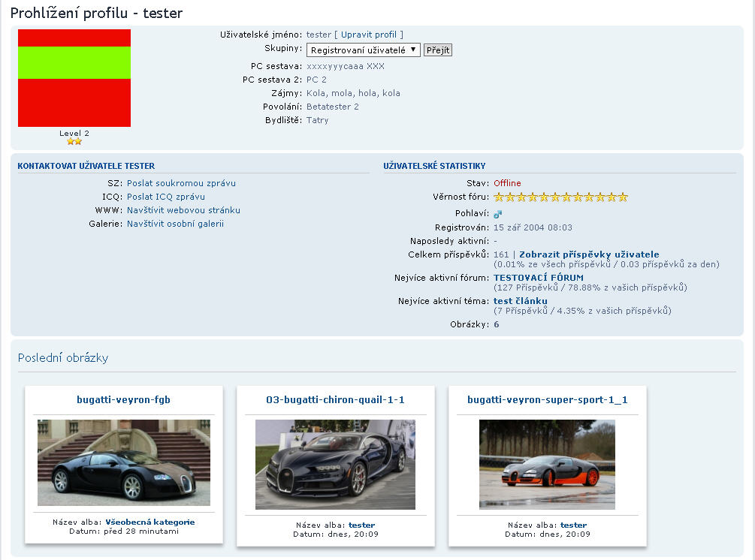Viewport: 755px width, 560px height.
Task: Open the bugatti-veyron-fgb thumbnail image
Action: 124,462
